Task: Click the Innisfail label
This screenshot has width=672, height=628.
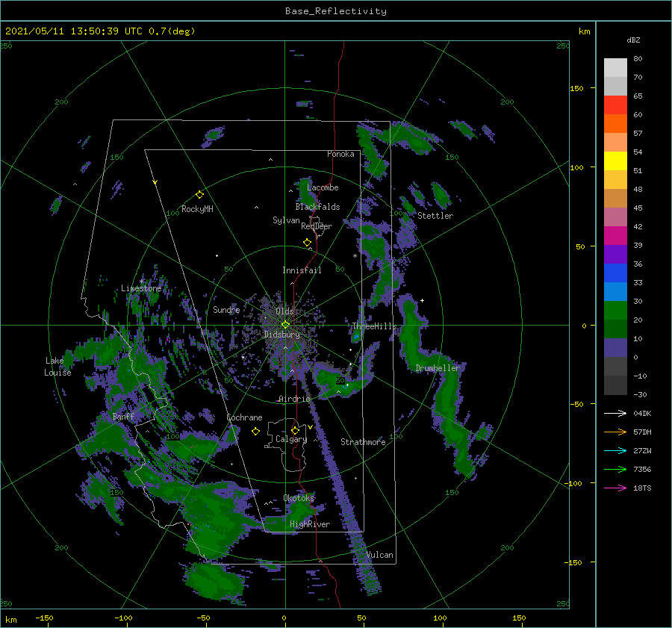Action: [302, 270]
